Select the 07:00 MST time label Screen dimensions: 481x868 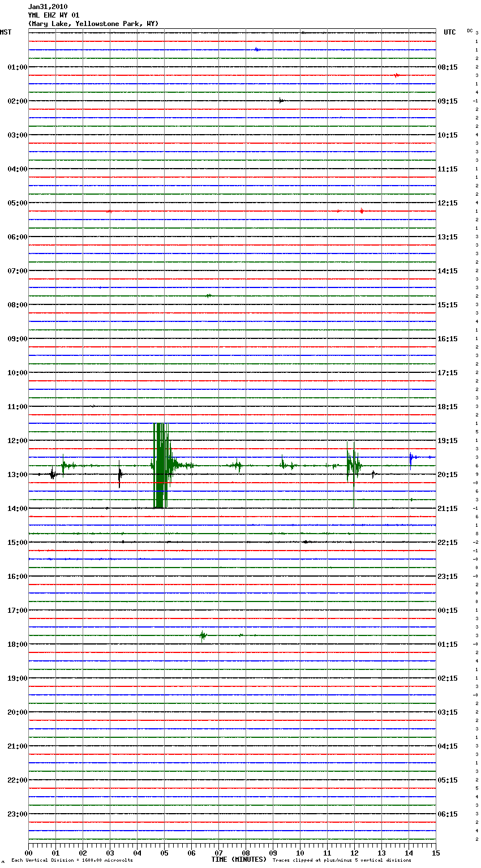point(18,271)
